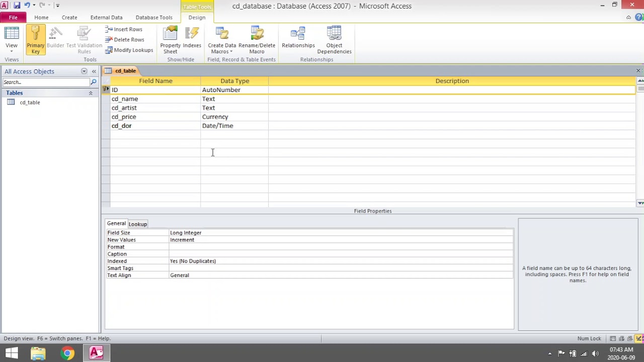This screenshot has height=362, width=644.
Task: Switch to the Home ribbon tab
Action: [41, 18]
